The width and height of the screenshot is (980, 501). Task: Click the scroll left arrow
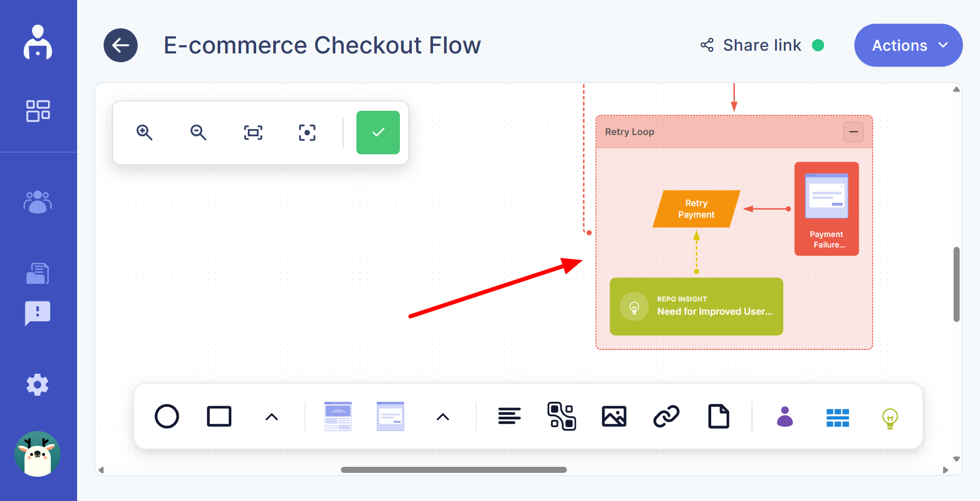(101, 470)
